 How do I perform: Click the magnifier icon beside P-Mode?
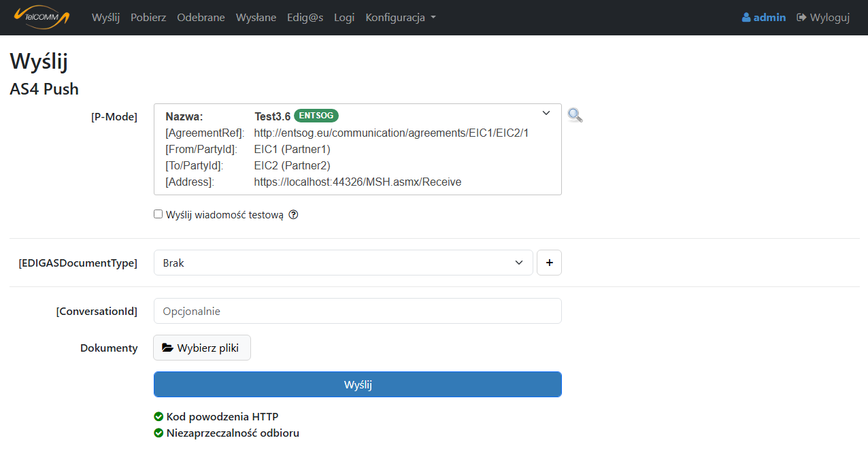pos(575,115)
